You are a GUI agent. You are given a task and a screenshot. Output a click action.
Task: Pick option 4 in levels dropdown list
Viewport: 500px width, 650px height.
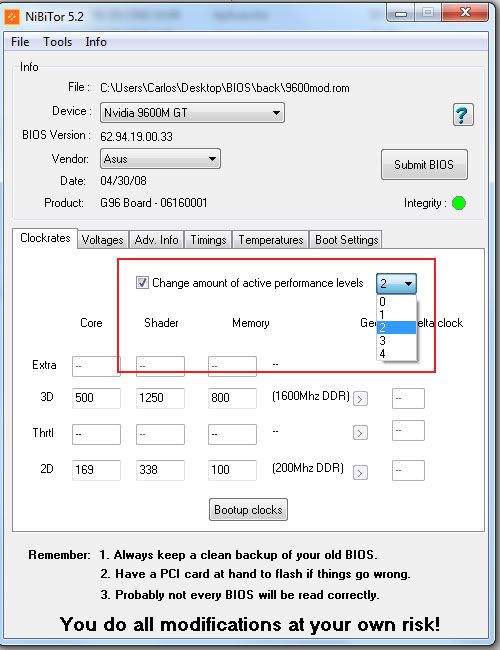coord(396,354)
